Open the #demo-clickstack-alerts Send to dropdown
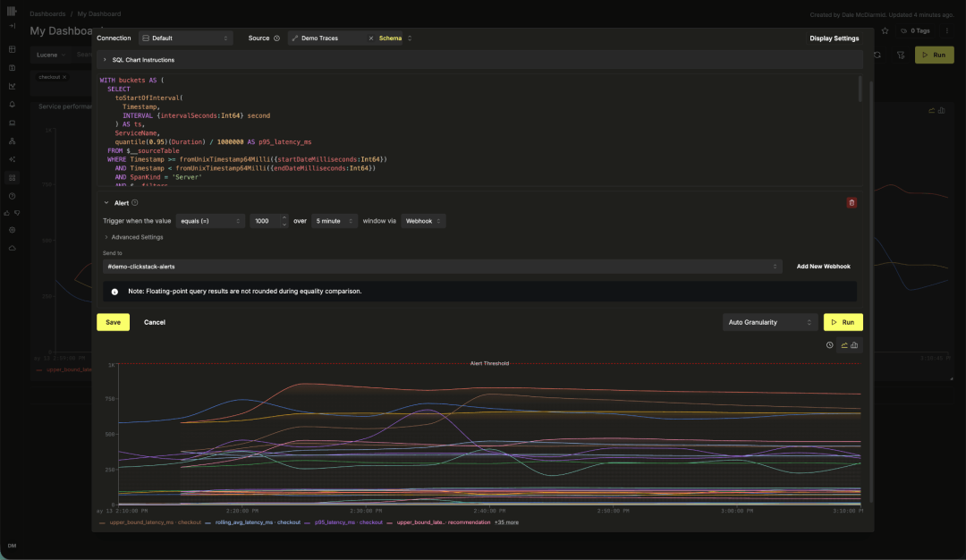This screenshot has height=560, width=966. [443, 267]
